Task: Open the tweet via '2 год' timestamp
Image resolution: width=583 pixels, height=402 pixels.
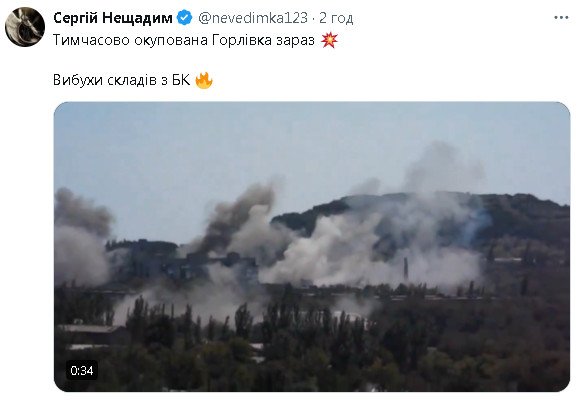Action: [336, 18]
